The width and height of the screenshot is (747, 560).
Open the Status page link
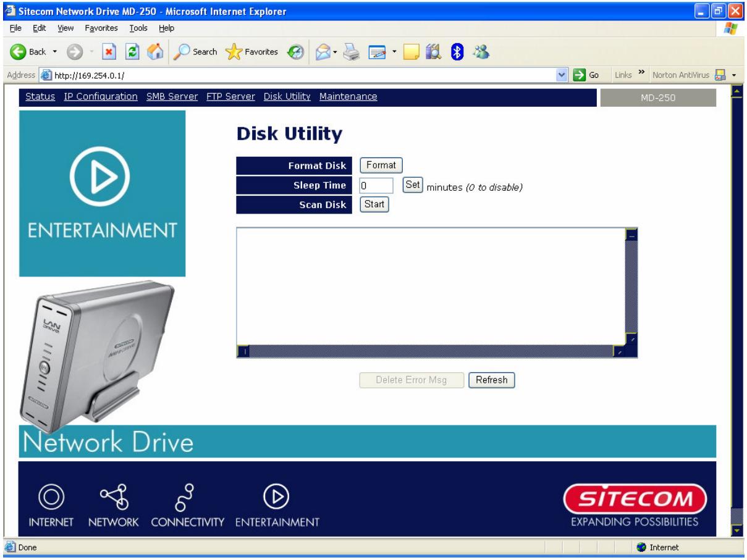click(x=40, y=96)
